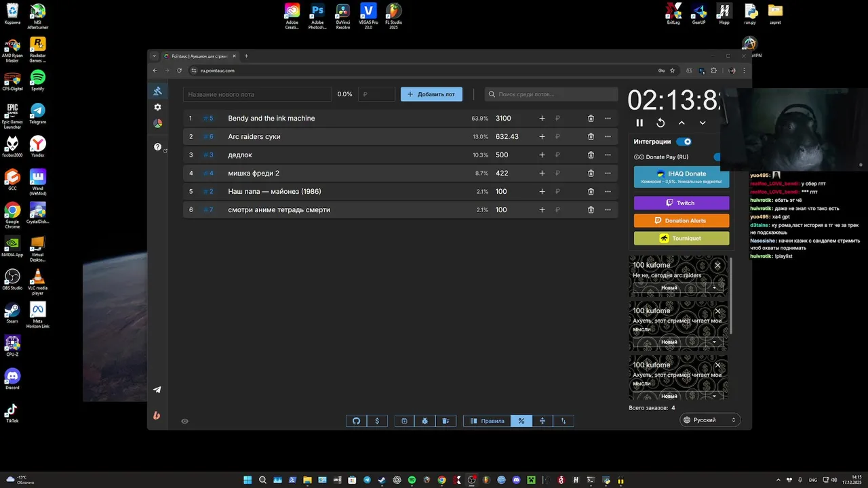Open the Chrome tab search chevron
The height and width of the screenshot is (488, 868).
(155, 56)
